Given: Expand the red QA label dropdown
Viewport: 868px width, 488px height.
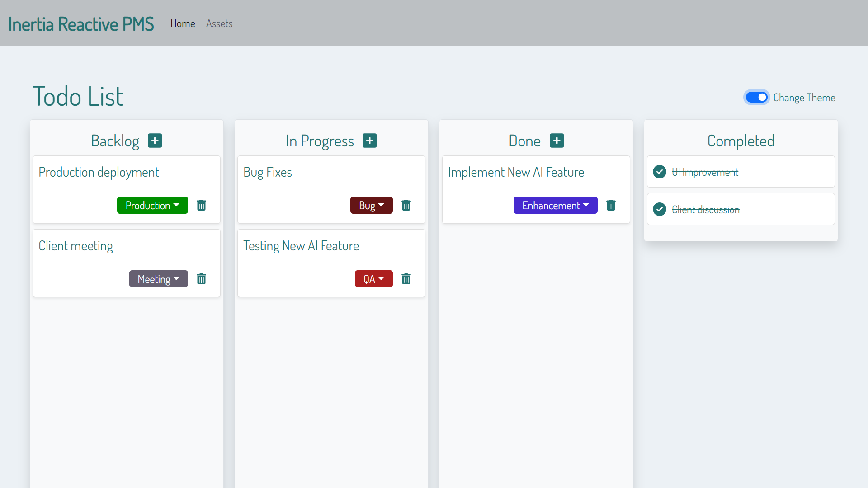Looking at the screenshot, I should [x=373, y=279].
